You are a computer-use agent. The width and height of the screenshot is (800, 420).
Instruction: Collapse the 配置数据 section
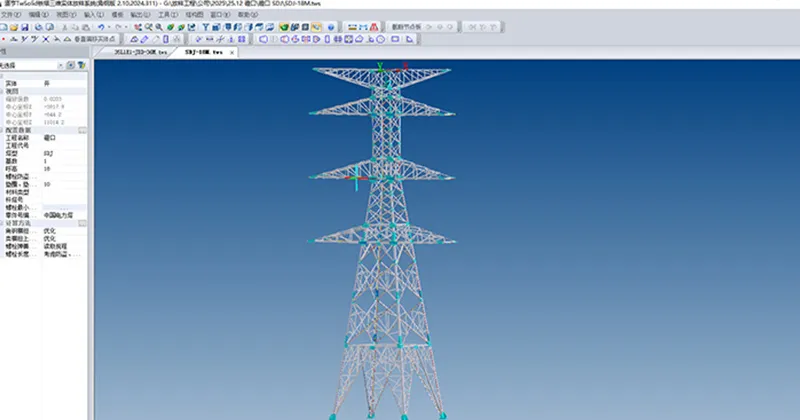[x=2, y=130]
